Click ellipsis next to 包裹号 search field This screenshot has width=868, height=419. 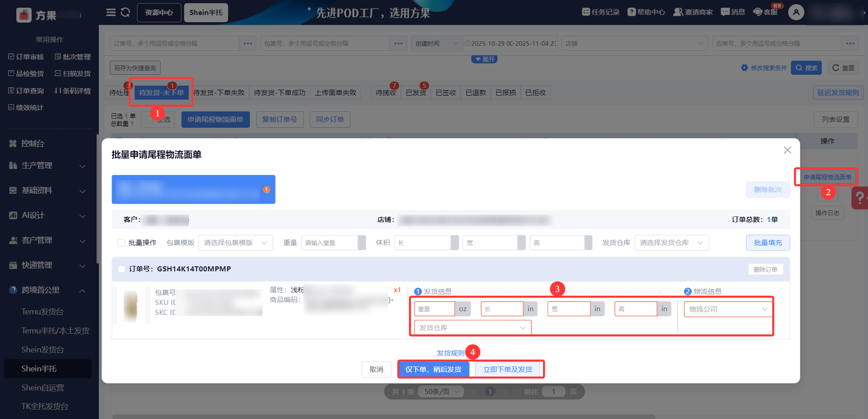(398, 43)
